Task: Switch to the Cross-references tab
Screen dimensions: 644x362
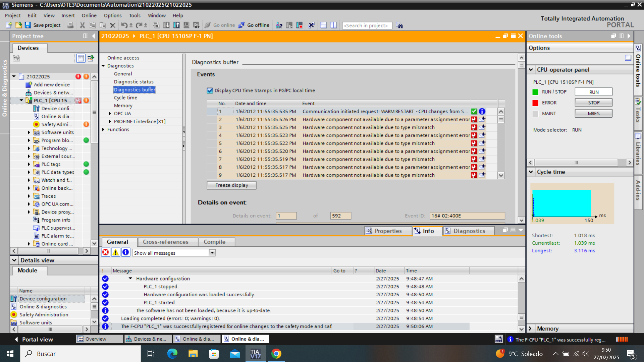Action: pyautogui.click(x=165, y=242)
